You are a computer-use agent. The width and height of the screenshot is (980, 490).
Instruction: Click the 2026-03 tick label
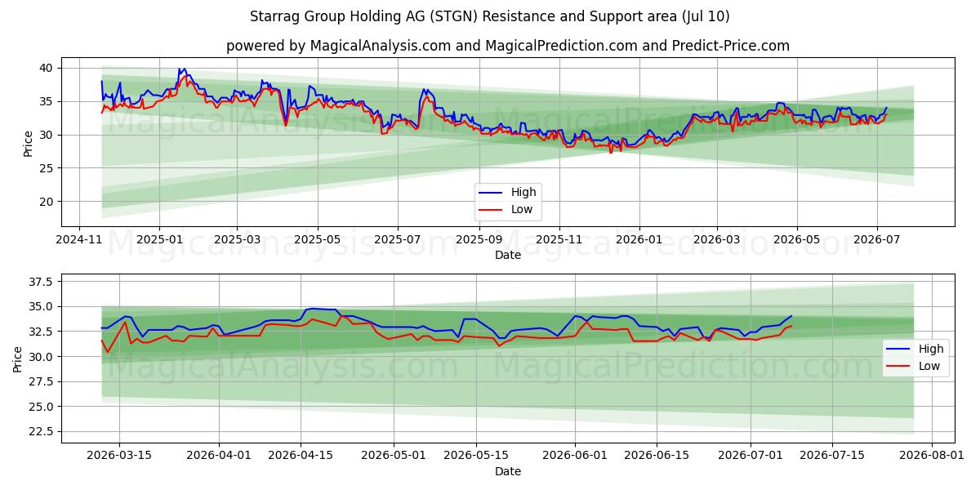click(716, 240)
